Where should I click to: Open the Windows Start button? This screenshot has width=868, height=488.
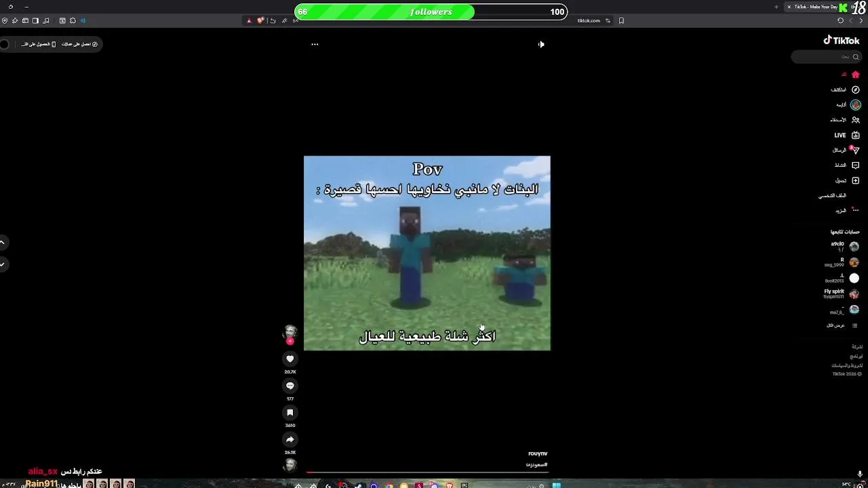pos(556,485)
